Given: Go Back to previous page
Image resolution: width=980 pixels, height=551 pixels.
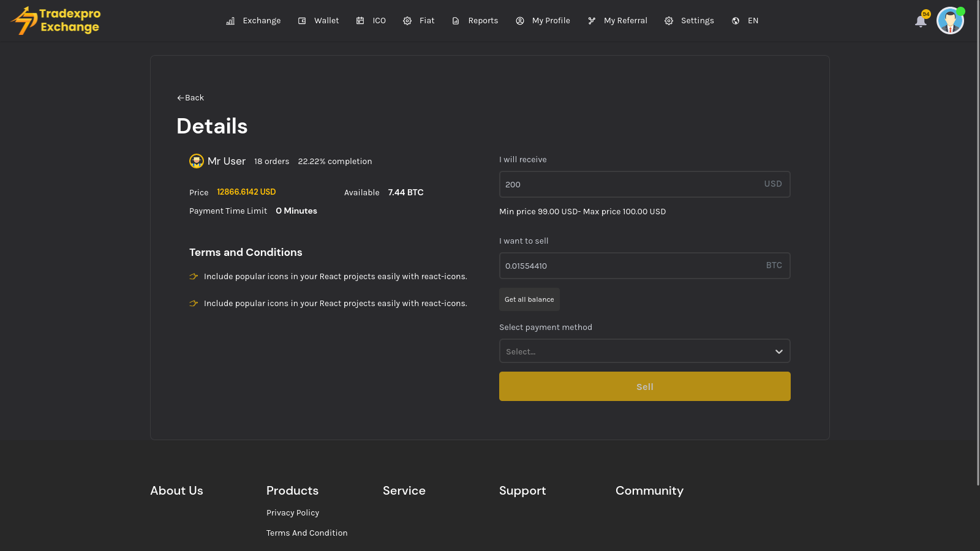Looking at the screenshot, I should 190,98.
